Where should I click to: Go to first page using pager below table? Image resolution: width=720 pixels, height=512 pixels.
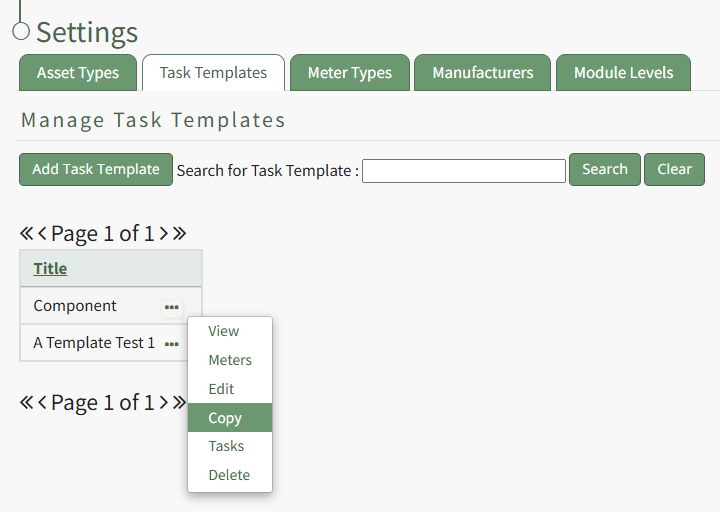(26, 403)
